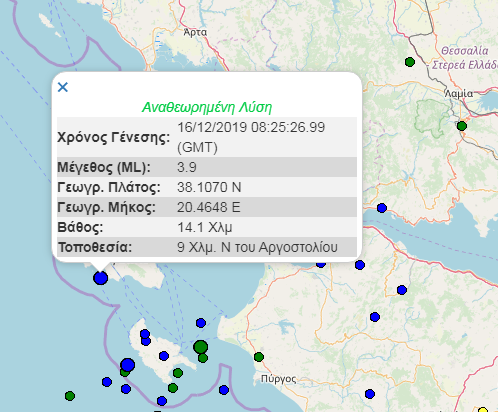Screen dimensions: 498x412
Task: Select the magnitude value 3.9
Action: pyautogui.click(x=187, y=167)
